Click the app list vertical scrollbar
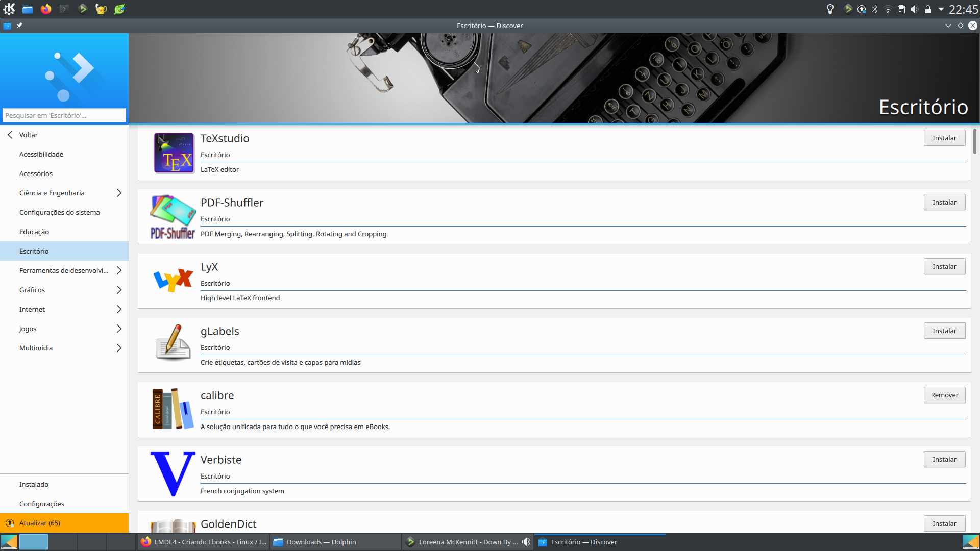This screenshot has width=980, height=551. (975, 141)
